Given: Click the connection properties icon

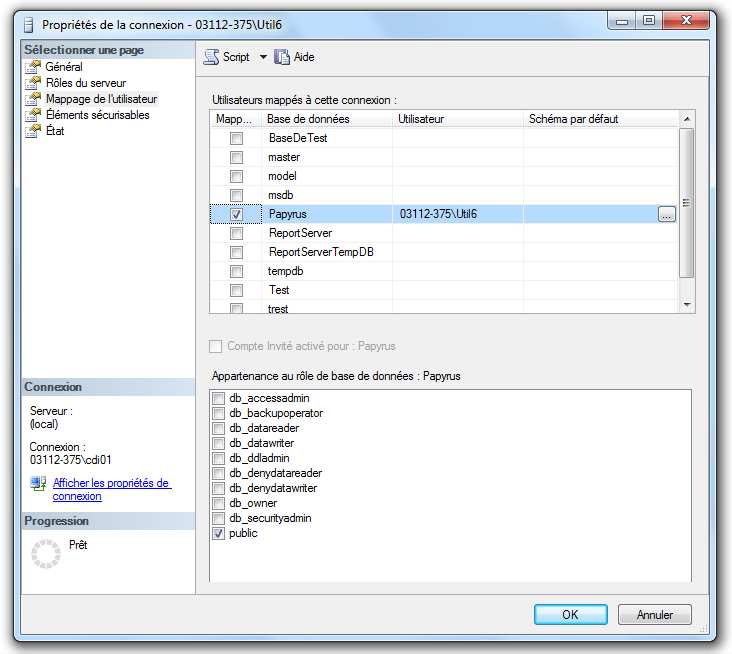Looking at the screenshot, I should tap(39, 484).
